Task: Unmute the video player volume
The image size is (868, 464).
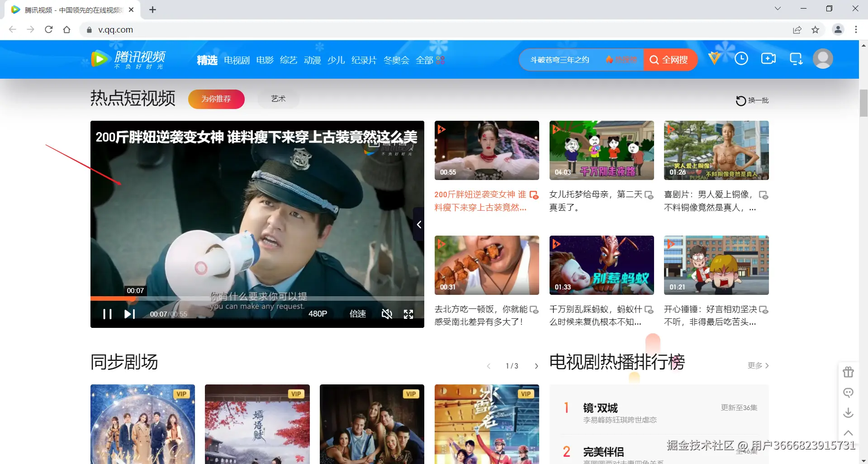Action: pos(387,314)
